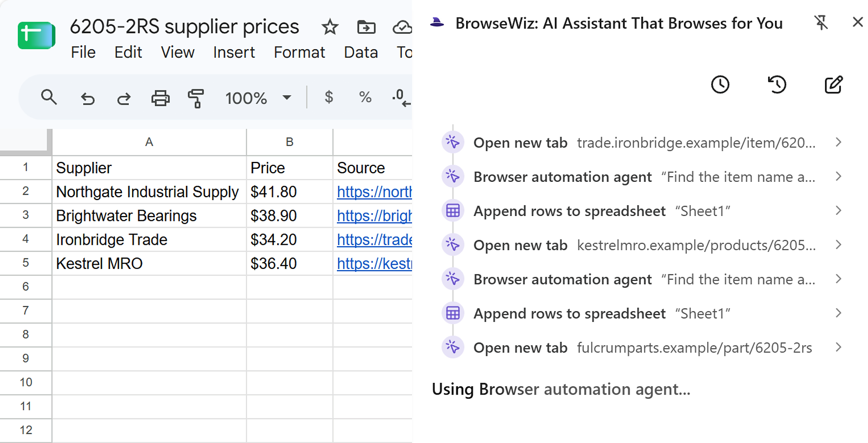
Task: Decrease decimal places
Action: coord(401,98)
